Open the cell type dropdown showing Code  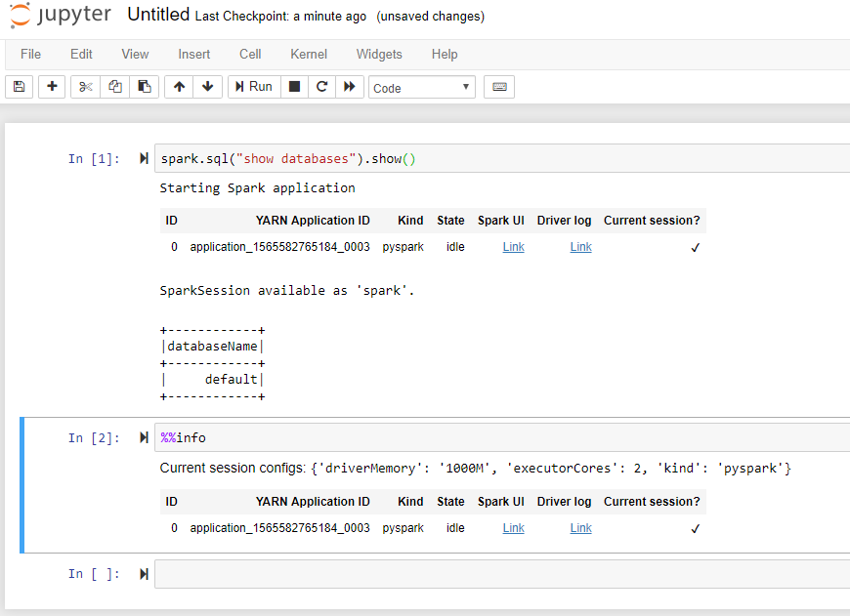tap(421, 86)
